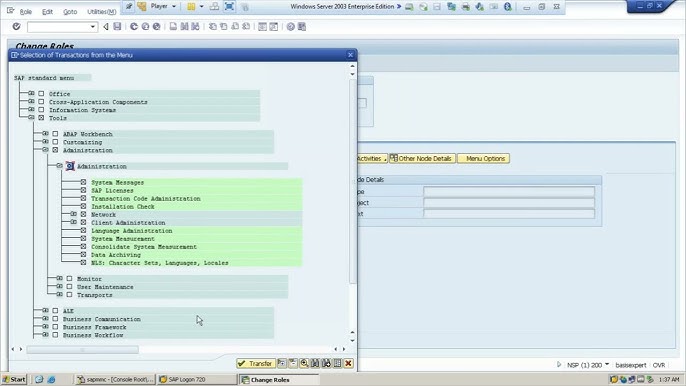Screen dimensions: 686x386
Task: Click the Find binoculars icon in the toolbar
Action: tap(184, 27)
